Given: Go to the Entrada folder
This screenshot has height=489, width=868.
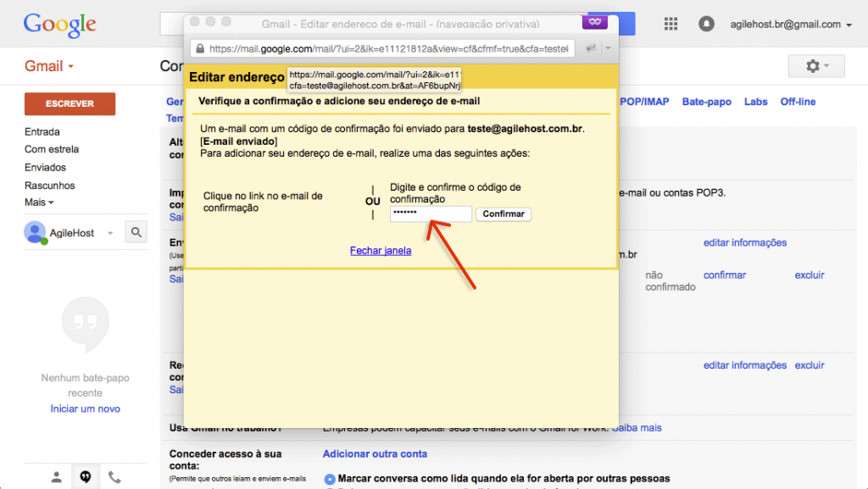Looking at the screenshot, I should coord(42,131).
